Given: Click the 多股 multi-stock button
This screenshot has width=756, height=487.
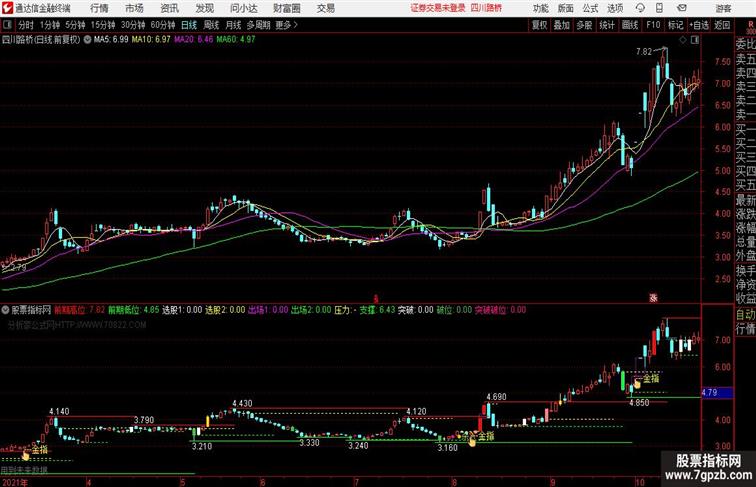Looking at the screenshot, I should 584,25.
